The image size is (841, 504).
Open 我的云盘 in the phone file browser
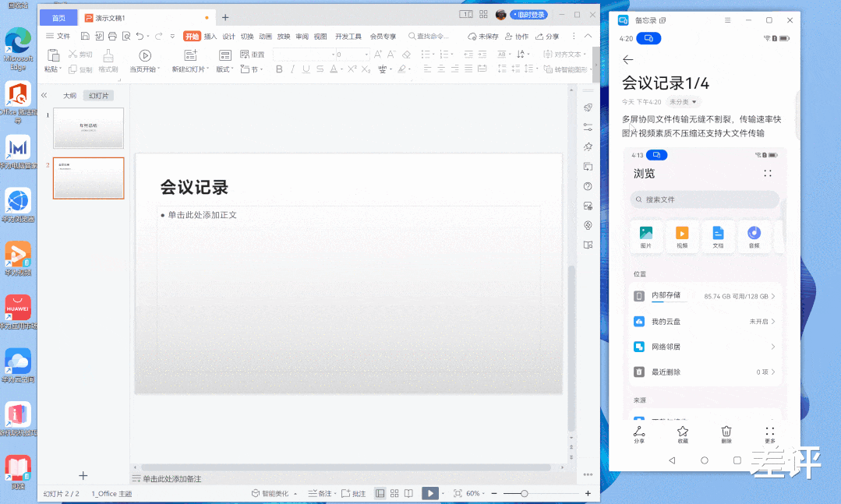coord(701,321)
